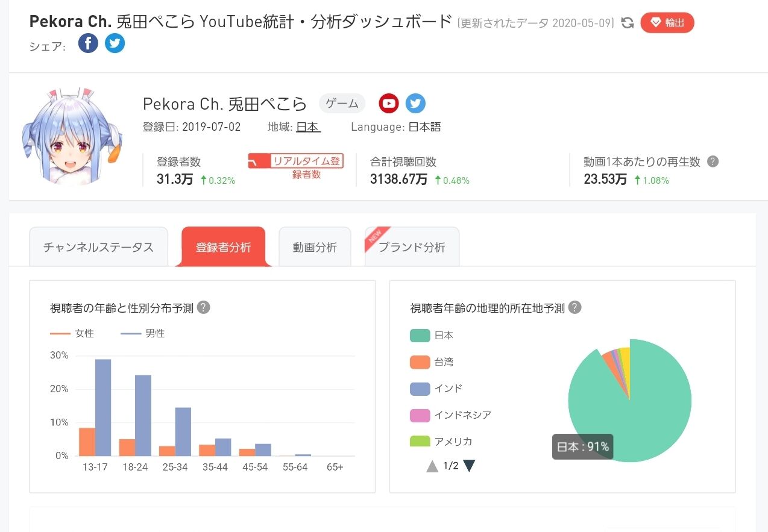Viewport: 768px width, 532px height.
Task: Click the male 13-17 bar
Action: (x=103, y=407)
